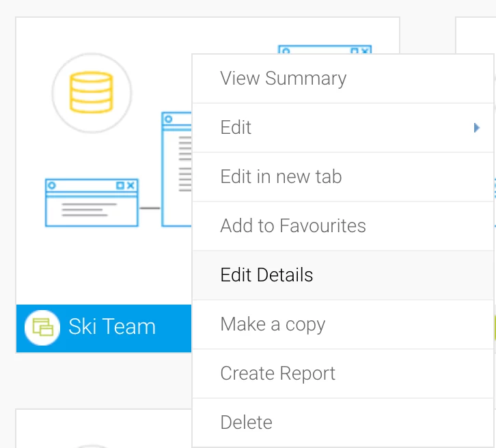Image resolution: width=496 pixels, height=448 pixels.
Task: Select Edit Details in the menu
Action: (x=266, y=275)
